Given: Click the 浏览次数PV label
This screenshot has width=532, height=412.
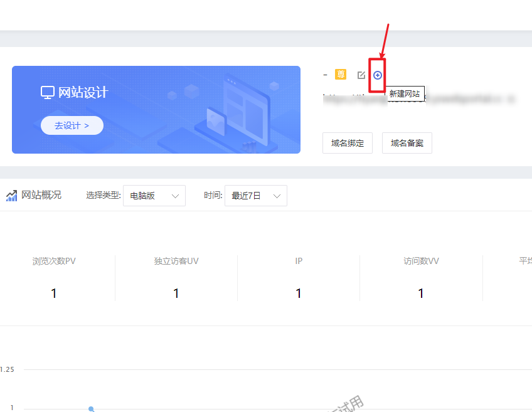Looking at the screenshot, I should tap(54, 261).
